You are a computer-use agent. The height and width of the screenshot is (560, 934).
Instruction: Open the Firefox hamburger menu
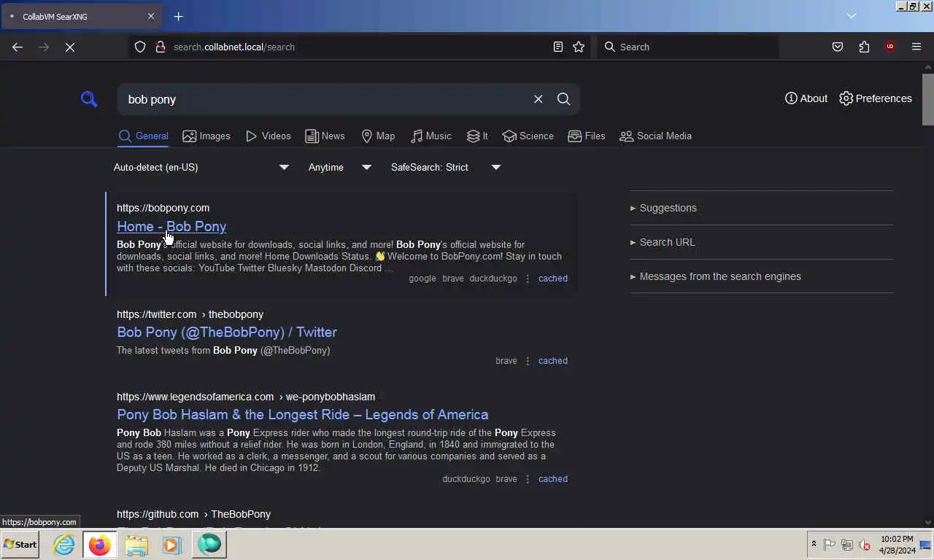point(916,47)
